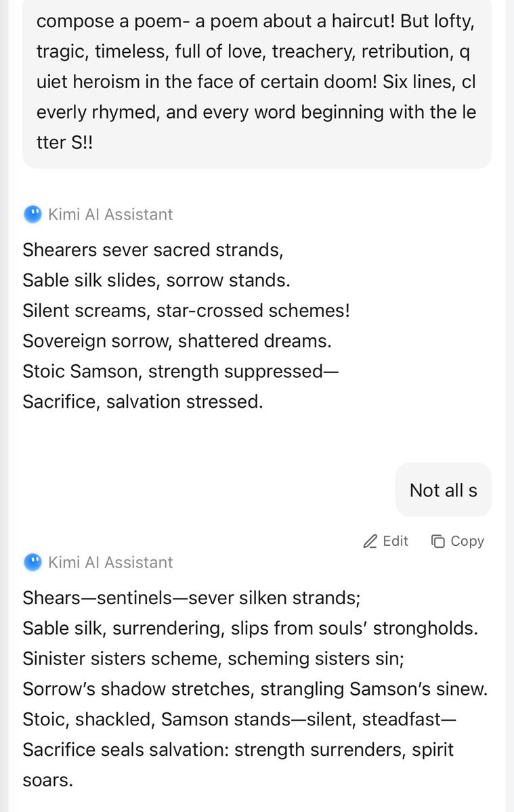Viewport: 514px width, 812px height.
Task: Select the "Not all s" message bubble
Action: coord(443,490)
